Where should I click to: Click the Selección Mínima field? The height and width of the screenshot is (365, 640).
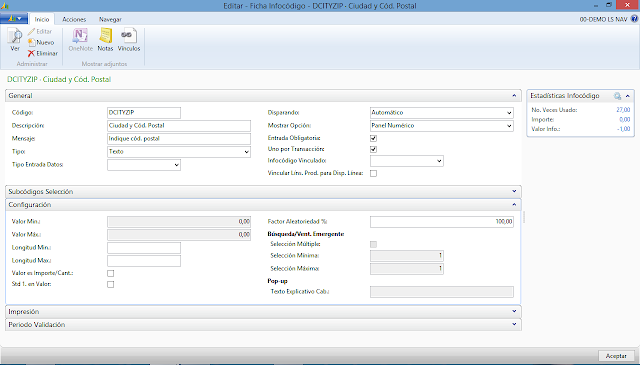407,256
